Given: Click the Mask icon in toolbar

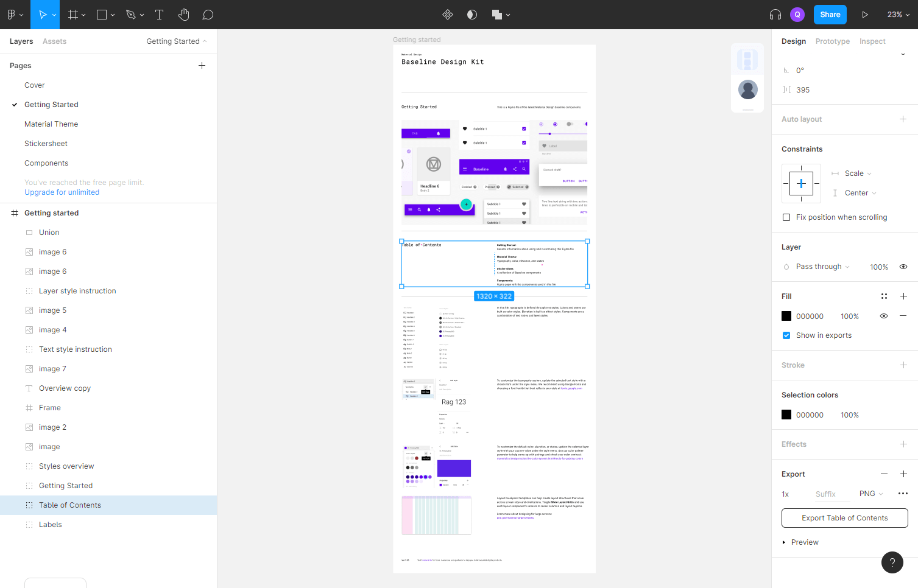Looking at the screenshot, I should [x=472, y=15].
